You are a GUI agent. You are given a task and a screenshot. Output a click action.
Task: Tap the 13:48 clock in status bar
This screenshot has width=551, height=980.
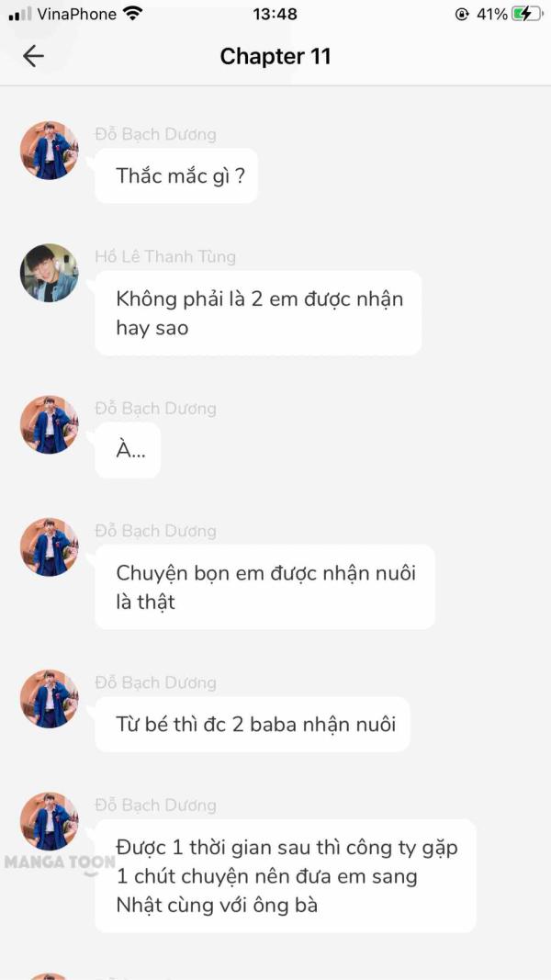pos(275,14)
